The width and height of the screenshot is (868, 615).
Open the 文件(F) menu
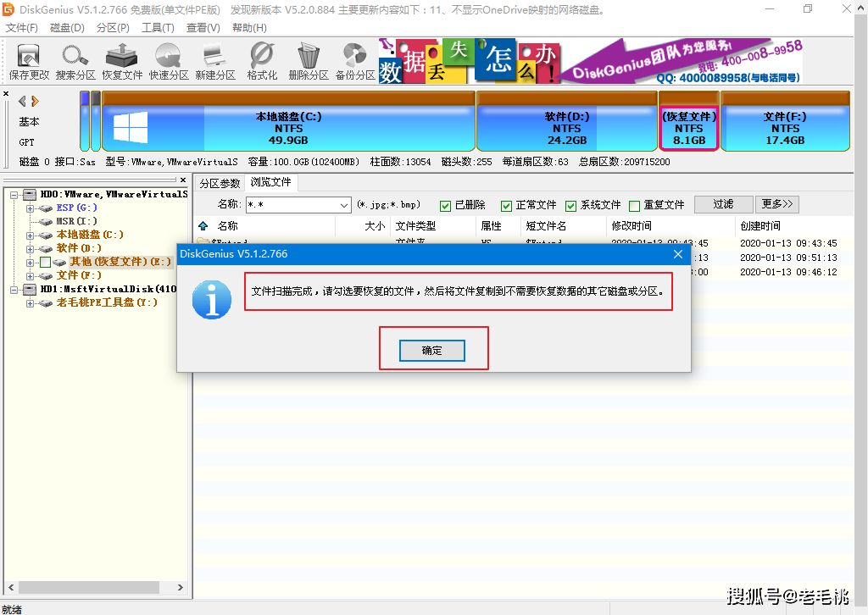[21, 28]
